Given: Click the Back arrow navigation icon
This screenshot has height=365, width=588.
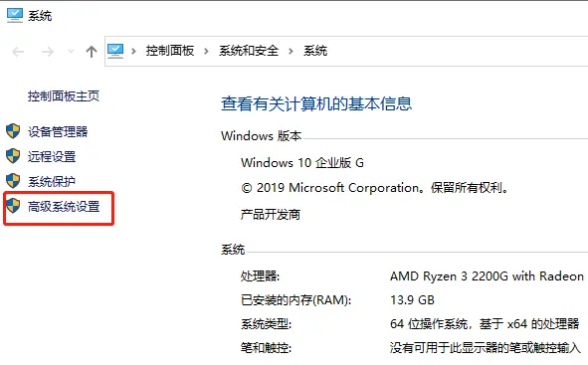Looking at the screenshot, I should pyautogui.click(x=18, y=52).
